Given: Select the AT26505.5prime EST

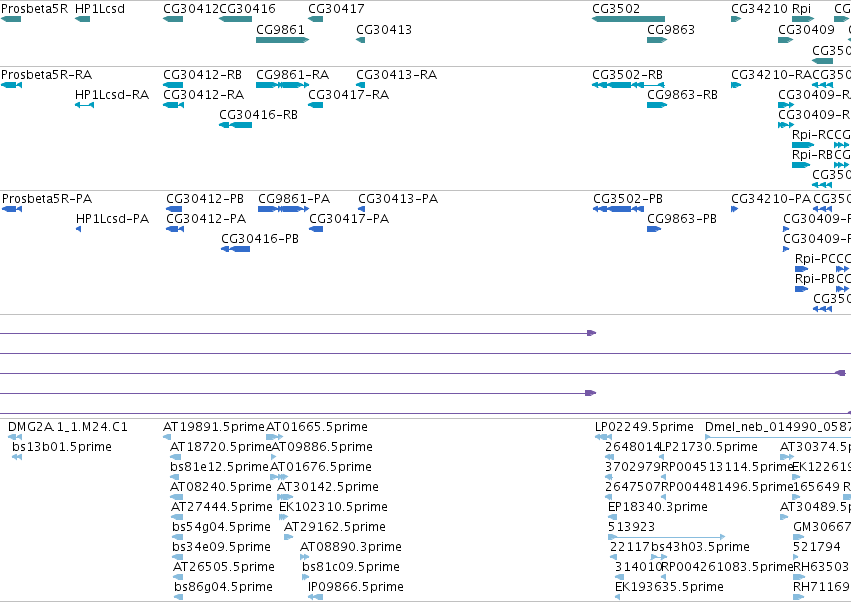Looking at the screenshot, I should click(x=178, y=578).
